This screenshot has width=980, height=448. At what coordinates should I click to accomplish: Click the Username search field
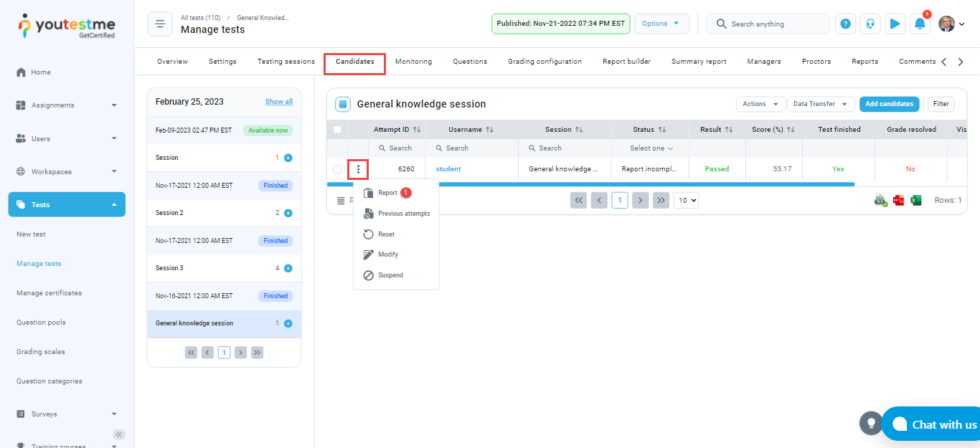coord(472,148)
